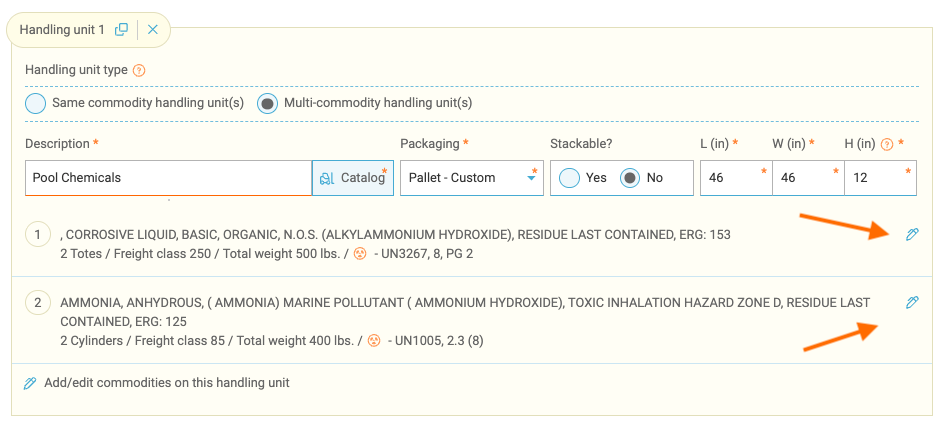Click the W (in) width field
The image size is (943, 425).
[808, 178]
